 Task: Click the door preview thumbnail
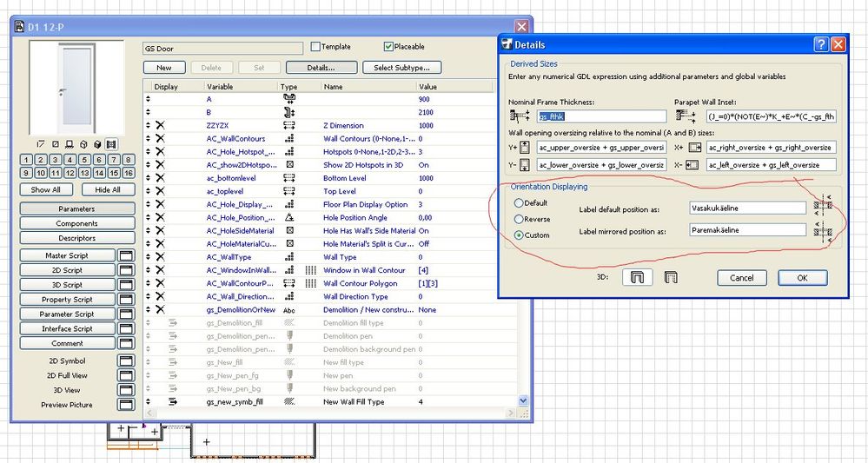(77, 88)
